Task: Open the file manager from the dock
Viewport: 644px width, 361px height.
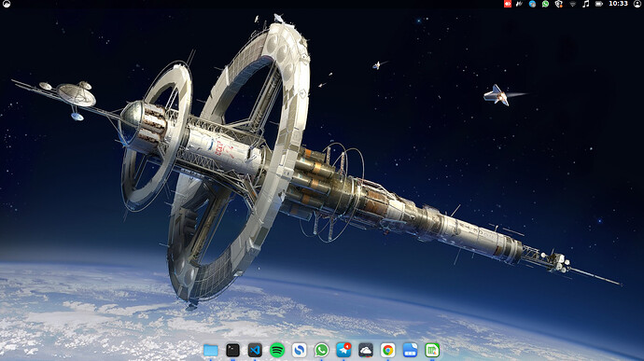Action: point(211,351)
